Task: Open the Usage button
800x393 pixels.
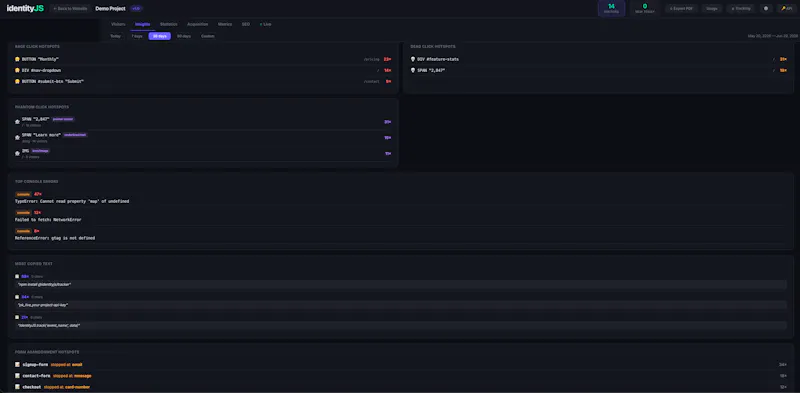Action: click(712, 9)
